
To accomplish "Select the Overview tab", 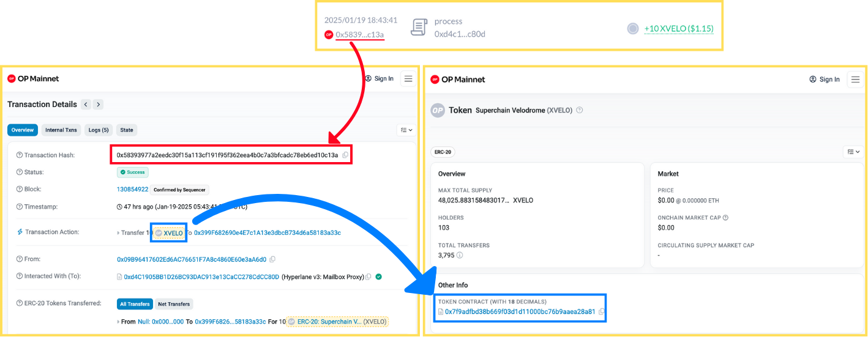I will (23, 130).
